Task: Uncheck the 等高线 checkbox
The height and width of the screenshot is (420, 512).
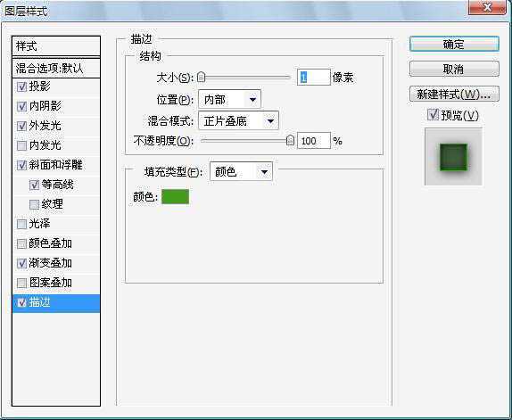Action: point(34,185)
